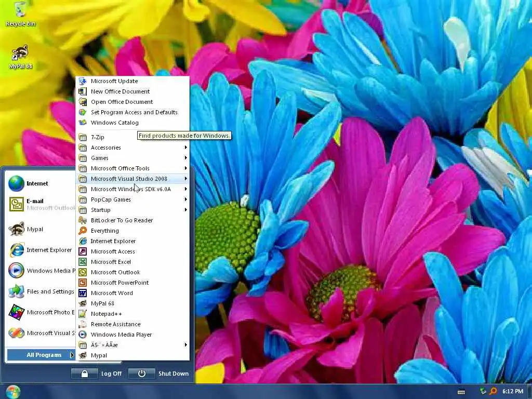Click the Notepad++ icon
Image resolution: width=532 pixels, height=399 pixels.
pyautogui.click(x=83, y=314)
